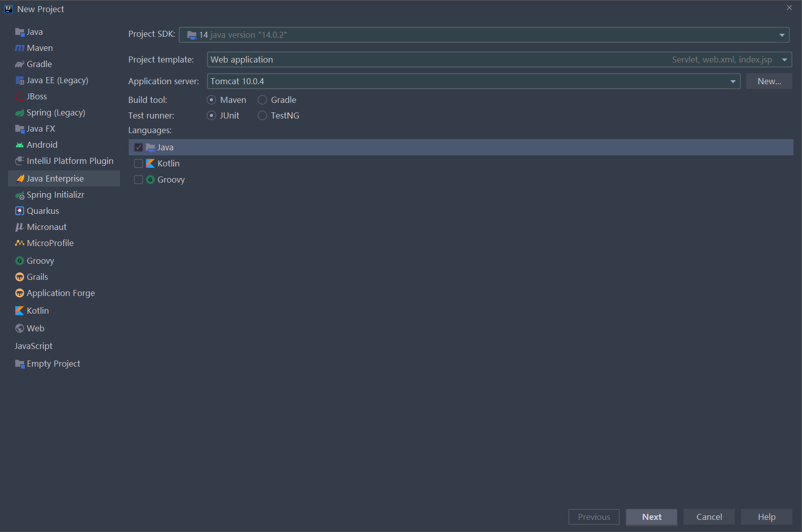Click the Groovy icon in sidebar
Image resolution: width=802 pixels, height=532 pixels.
20,261
